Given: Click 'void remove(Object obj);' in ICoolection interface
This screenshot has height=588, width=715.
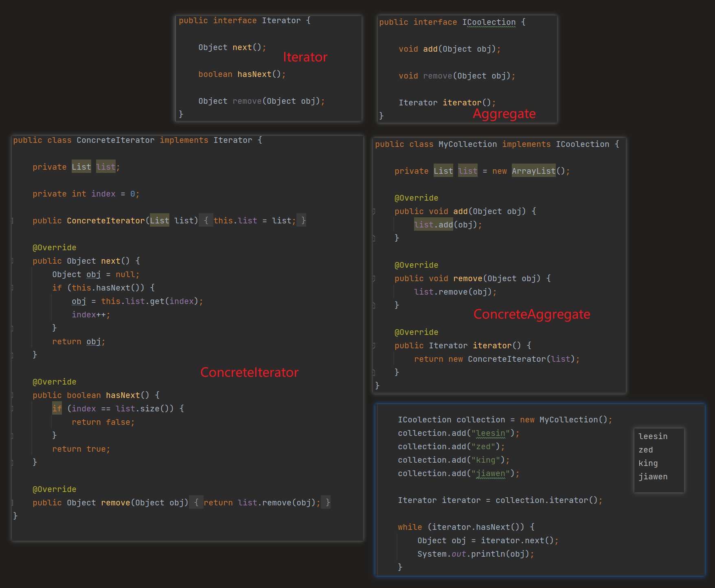Looking at the screenshot, I should 457,76.
